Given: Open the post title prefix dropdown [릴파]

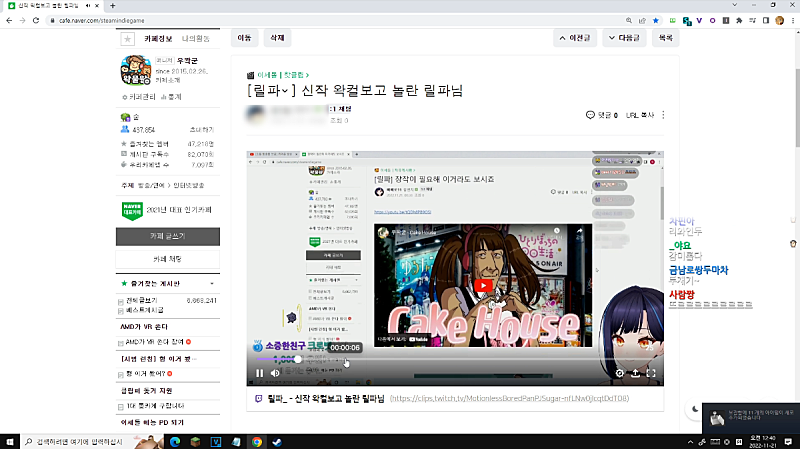Looking at the screenshot, I should [x=271, y=90].
